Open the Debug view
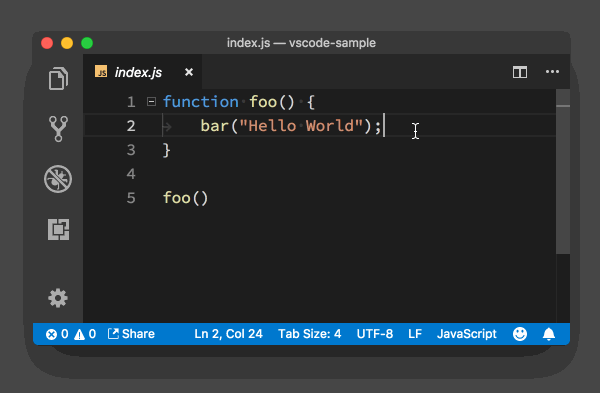Screen dimensions: 600x393 58,179
